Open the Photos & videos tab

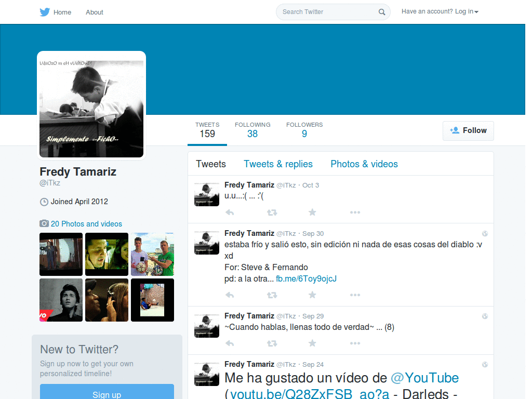(364, 164)
